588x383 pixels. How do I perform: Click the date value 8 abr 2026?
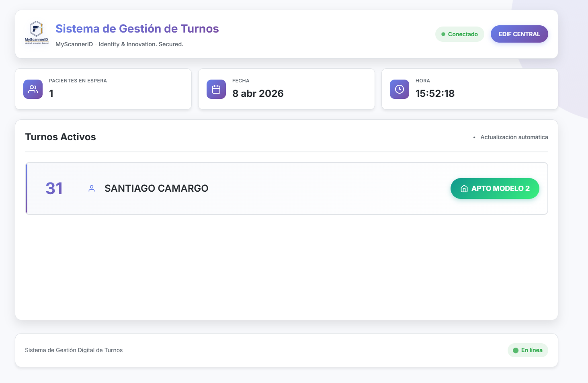coord(258,94)
